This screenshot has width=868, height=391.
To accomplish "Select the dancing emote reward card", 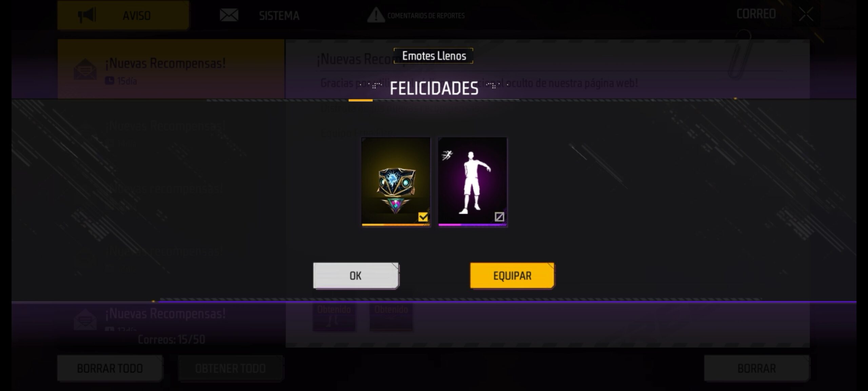I will click(473, 182).
